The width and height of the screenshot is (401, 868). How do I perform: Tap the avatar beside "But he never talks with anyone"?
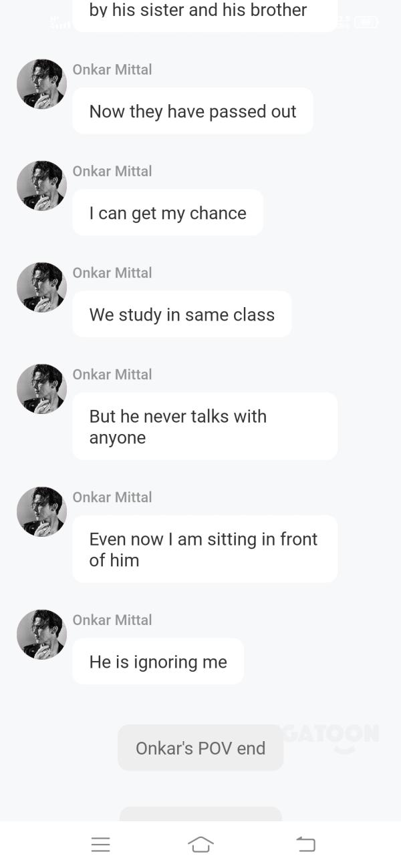point(41,389)
